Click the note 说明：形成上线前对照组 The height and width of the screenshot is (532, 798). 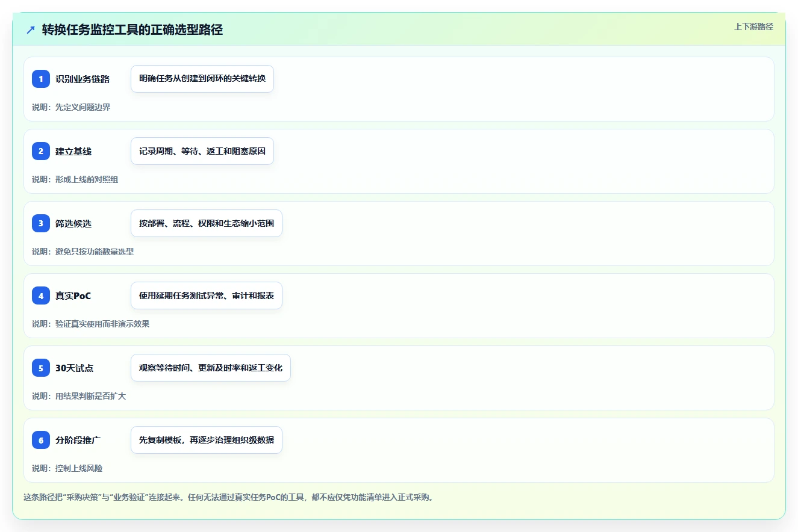tap(75, 179)
